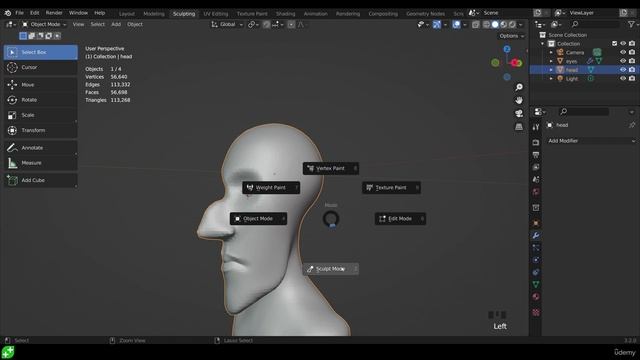Switch perspective/orthographic grid icon
The image size is (640, 360).
tap(519, 127)
